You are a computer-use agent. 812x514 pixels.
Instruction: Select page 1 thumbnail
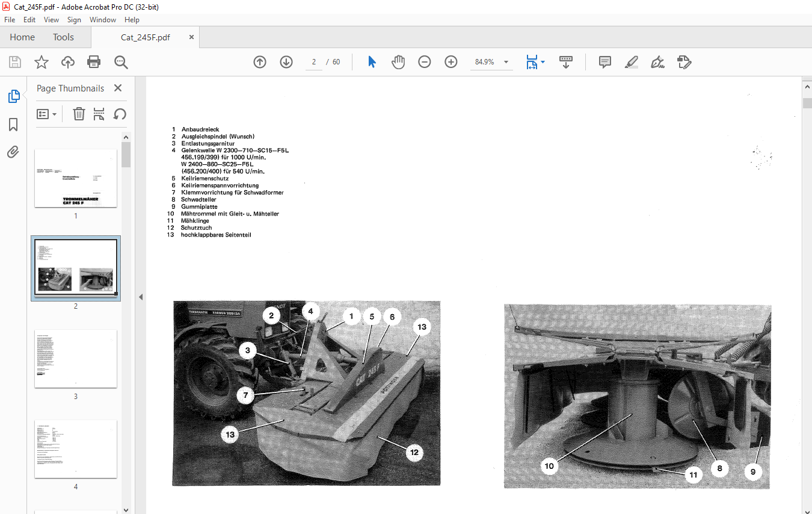[76, 178]
